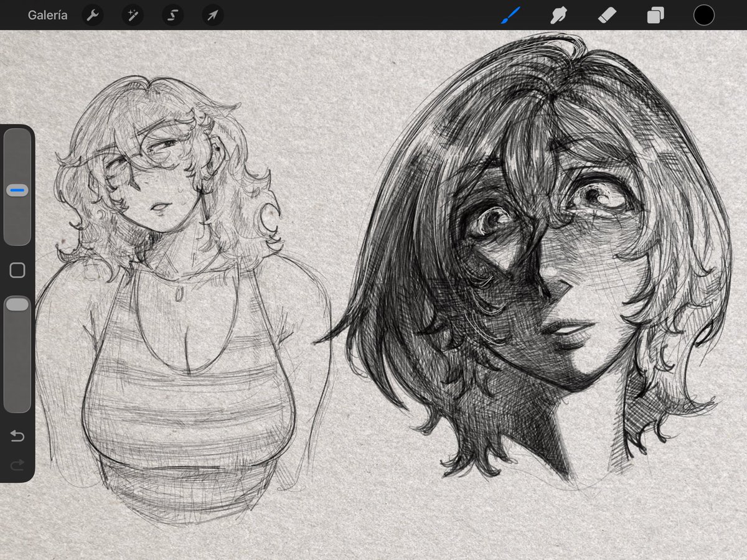Open the Adjustments magic wand menu
The width and height of the screenshot is (747, 560).
(x=133, y=15)
